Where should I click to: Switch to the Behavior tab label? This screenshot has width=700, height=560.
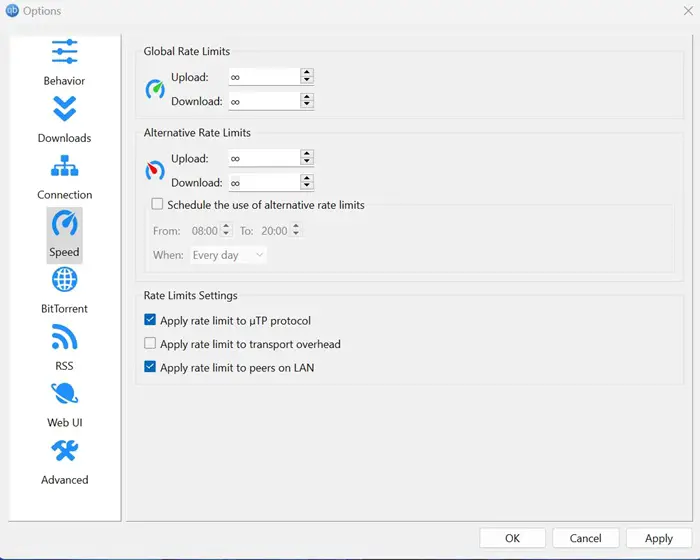click(64, 81)
